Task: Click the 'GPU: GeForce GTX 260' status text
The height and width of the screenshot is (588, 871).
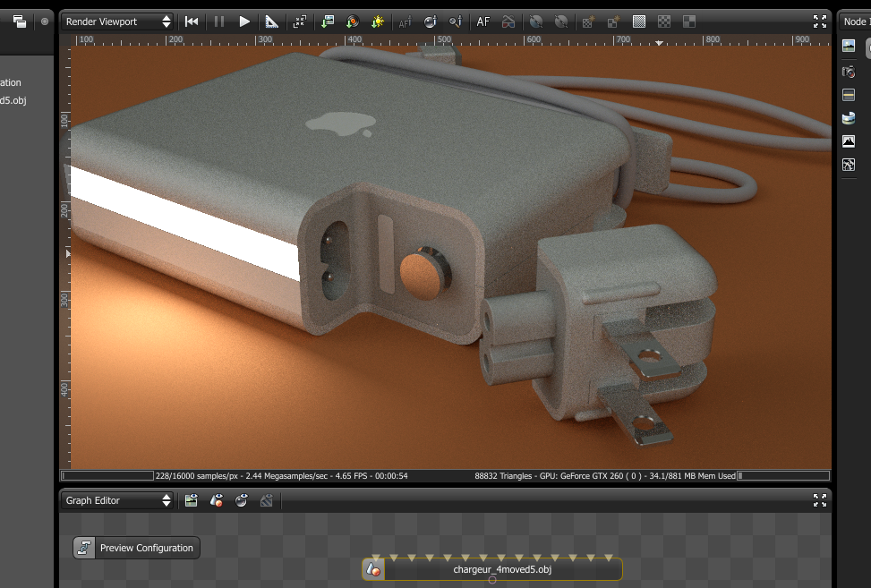Action: [582, 476]
